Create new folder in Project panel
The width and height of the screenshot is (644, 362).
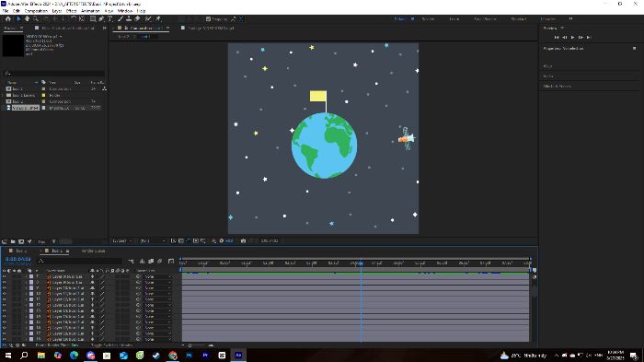click(13, 241)
